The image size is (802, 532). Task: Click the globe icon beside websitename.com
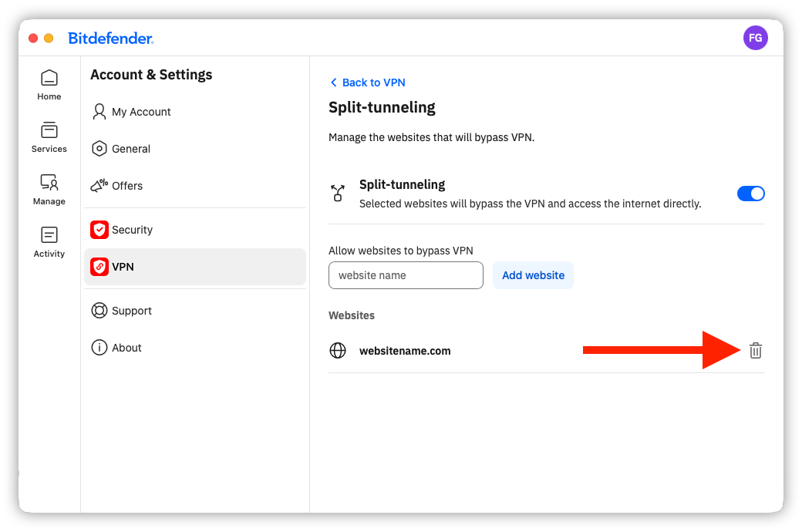click(x=338, y=351)
